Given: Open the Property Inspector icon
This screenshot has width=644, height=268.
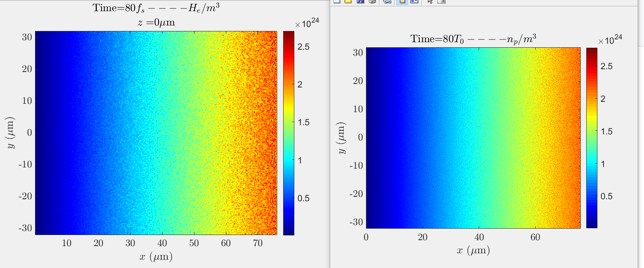Looking at the screenshot, I should pos(441,2).
